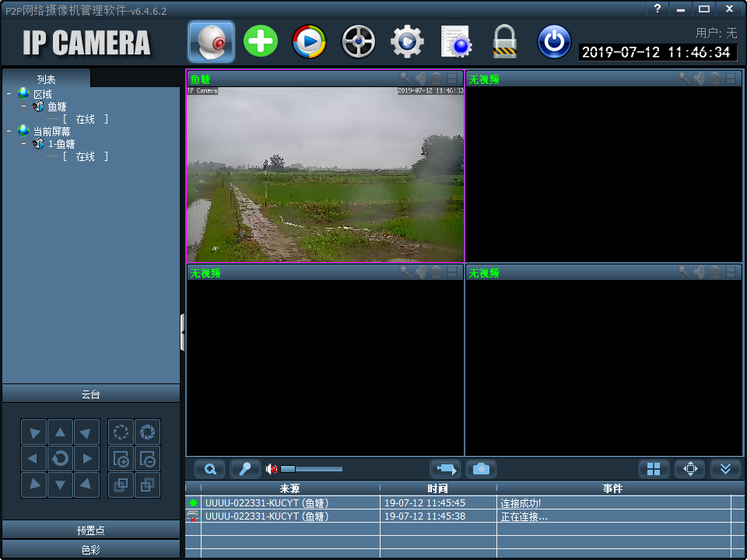The width and height of the screenshot is (747, 560).
Task: Switch to the 列表 tab
Action: click(46, 79)
